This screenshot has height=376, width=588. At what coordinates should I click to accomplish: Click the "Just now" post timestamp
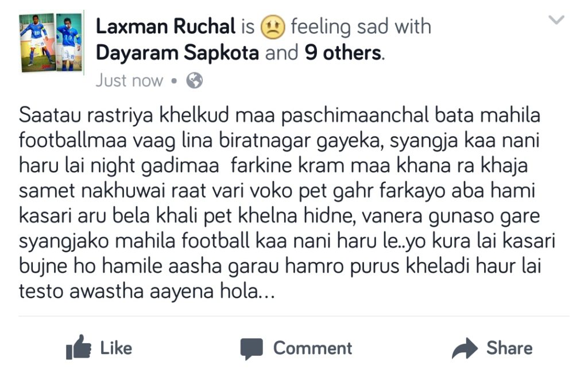[x=129, y=81]
